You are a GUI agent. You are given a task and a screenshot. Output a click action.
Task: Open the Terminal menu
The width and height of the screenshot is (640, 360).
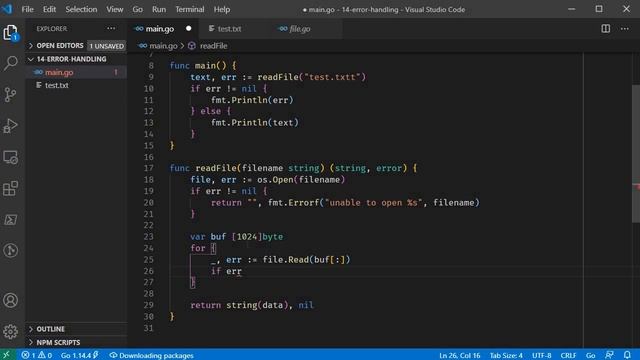coord(189,9)
